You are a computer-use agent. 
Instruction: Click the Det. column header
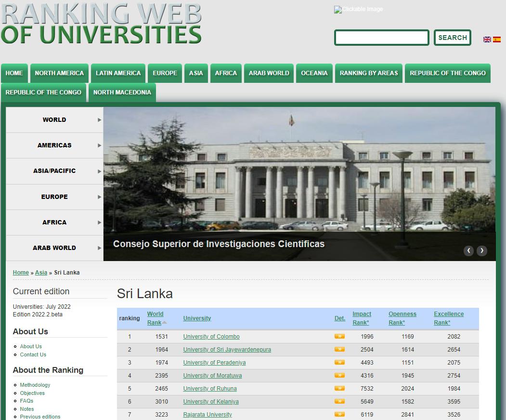pos(340,318)
